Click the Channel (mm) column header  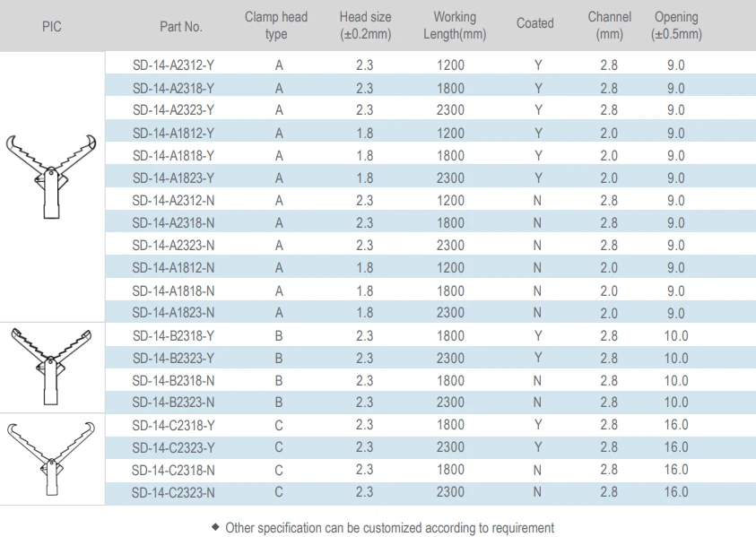coord(609,26)
